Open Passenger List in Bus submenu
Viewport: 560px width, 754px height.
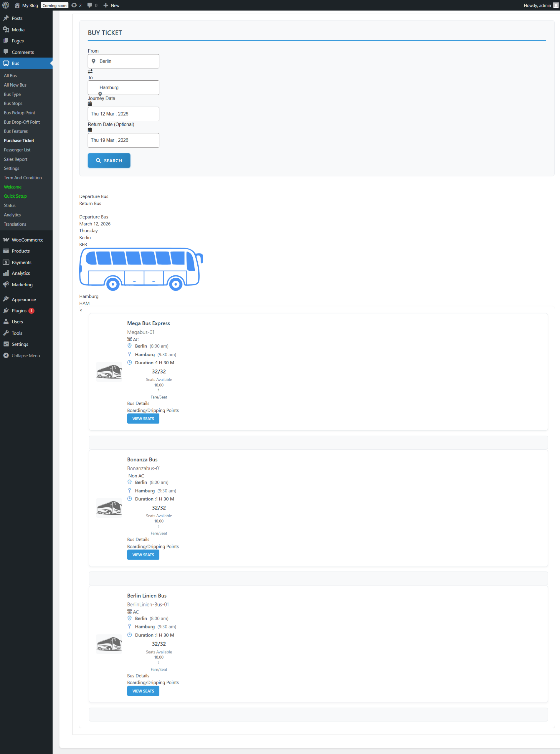click(x=17, y=150)
